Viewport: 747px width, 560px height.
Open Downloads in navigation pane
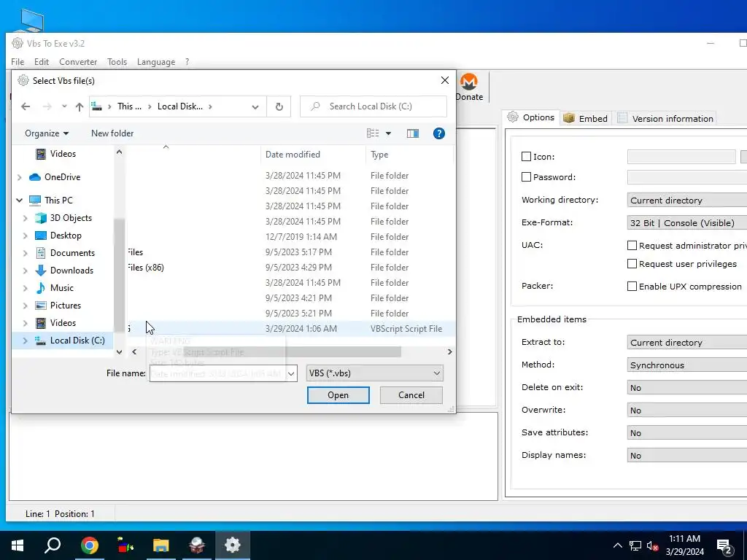(71, 271)
